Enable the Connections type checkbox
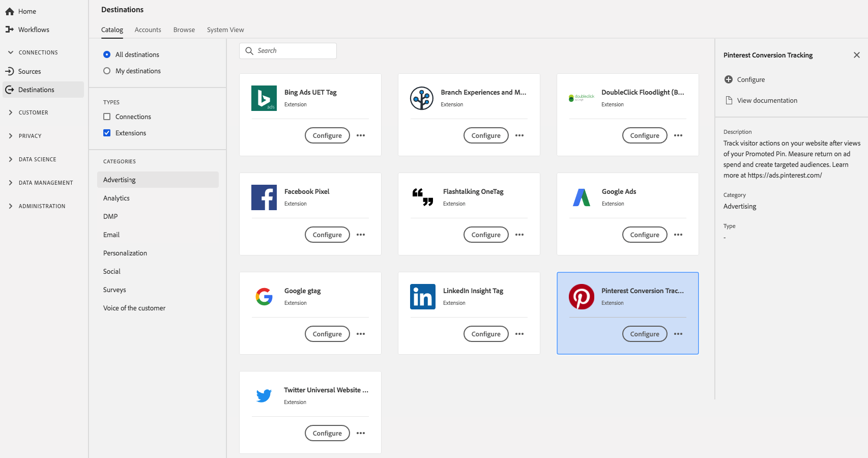 107,117
